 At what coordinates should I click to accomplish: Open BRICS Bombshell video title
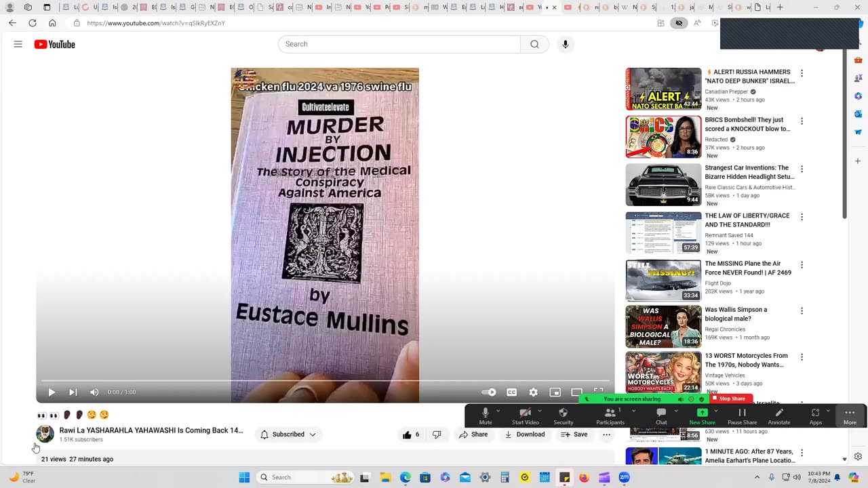point(747,124)
